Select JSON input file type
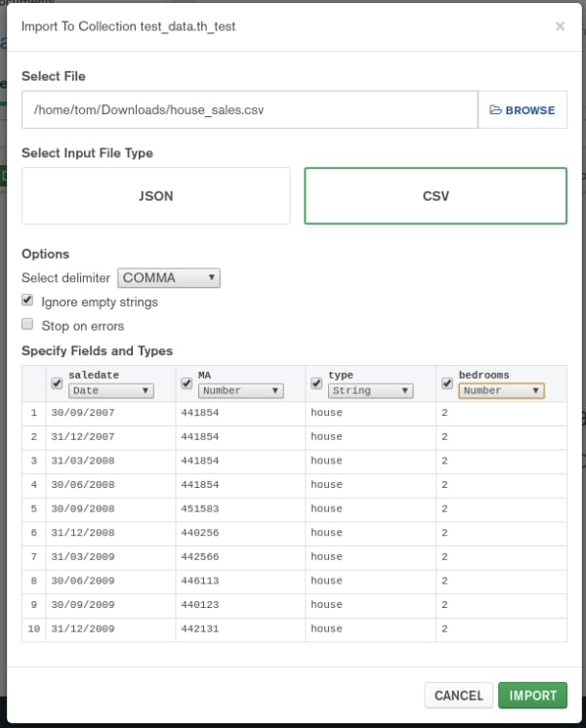The width and height of the screenshot is (586, 728). pyautogui.click(x=156, y=196)
